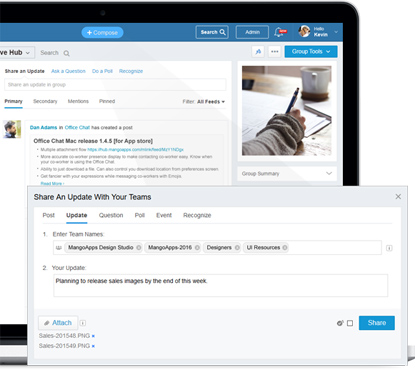This screenshot has width=415, height=370.
Task: Switch to the Event tab in dialog
Action: (x=164, y=215)
